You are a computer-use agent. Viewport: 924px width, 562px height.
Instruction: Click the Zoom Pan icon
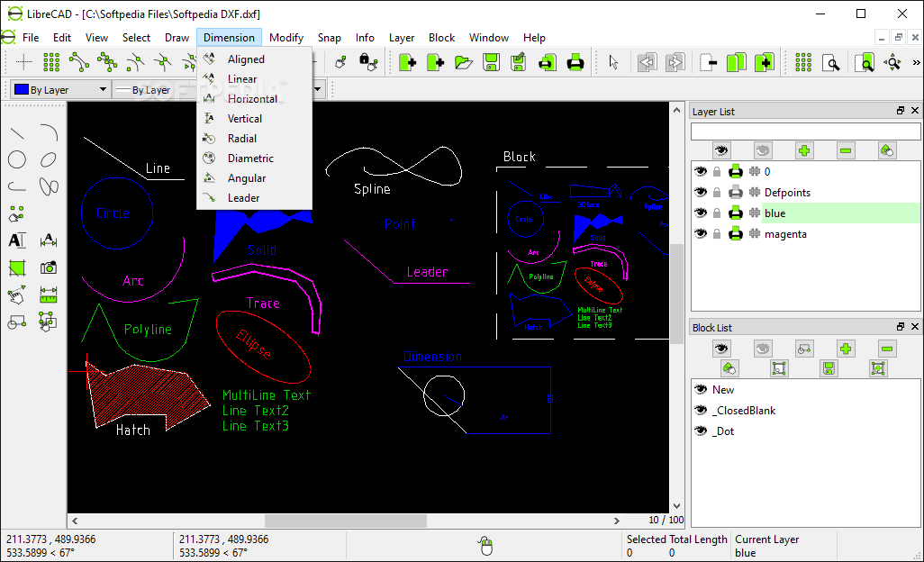point(892,62)
